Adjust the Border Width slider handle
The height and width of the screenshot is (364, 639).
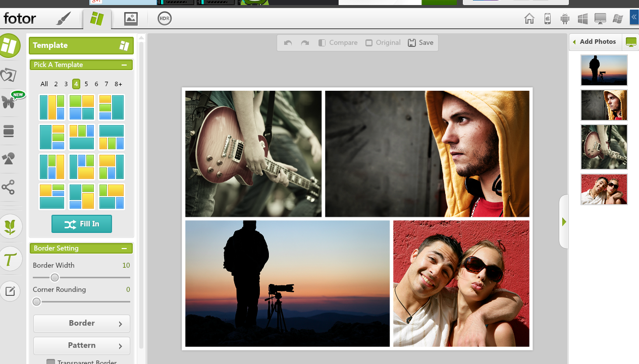coord(55,277)
